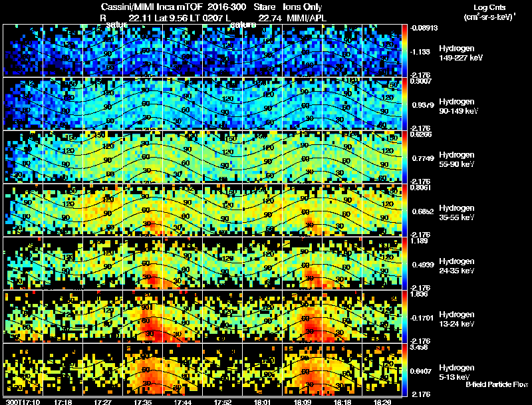Click the Hydrogen 149-227 keV label
532x405 pixels.
tap(460, 53)
